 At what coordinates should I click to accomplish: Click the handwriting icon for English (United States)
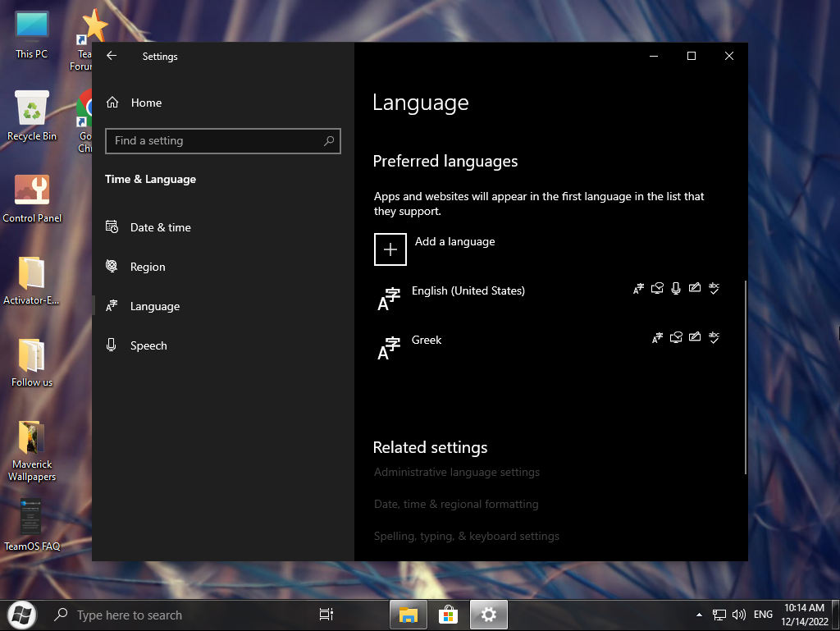click(695, 288)
